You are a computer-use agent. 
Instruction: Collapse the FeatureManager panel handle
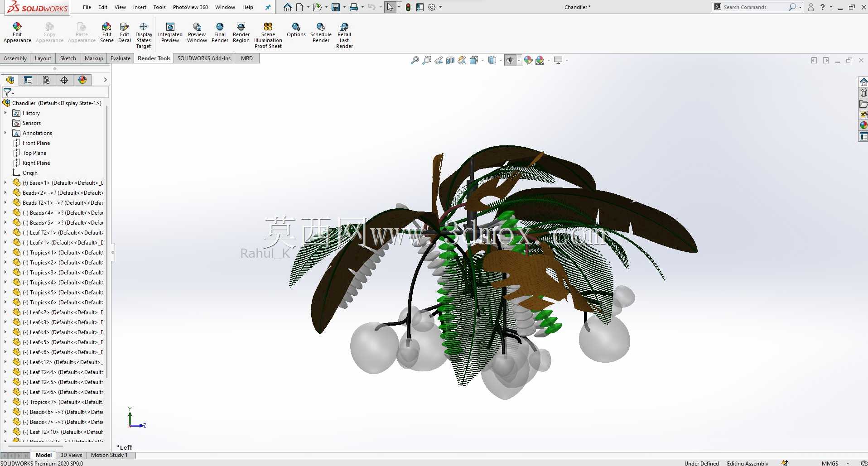pyautogui.click(x=113, y=252)
